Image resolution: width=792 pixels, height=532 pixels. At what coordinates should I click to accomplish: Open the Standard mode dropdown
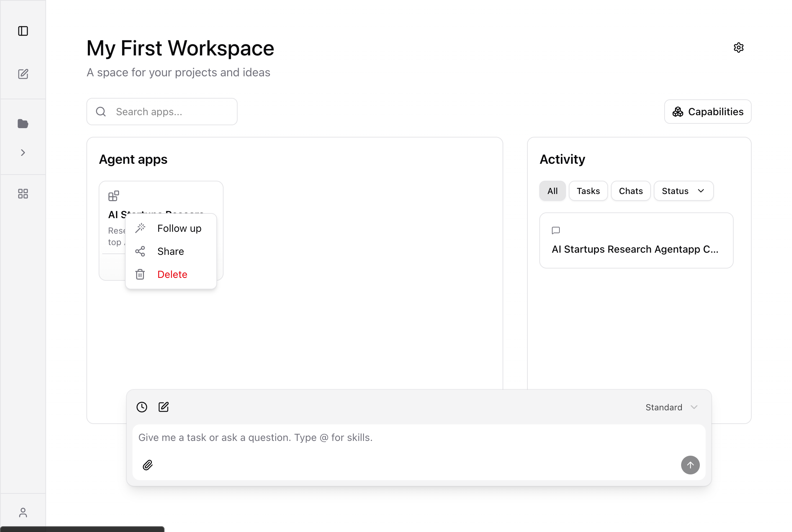671,407
